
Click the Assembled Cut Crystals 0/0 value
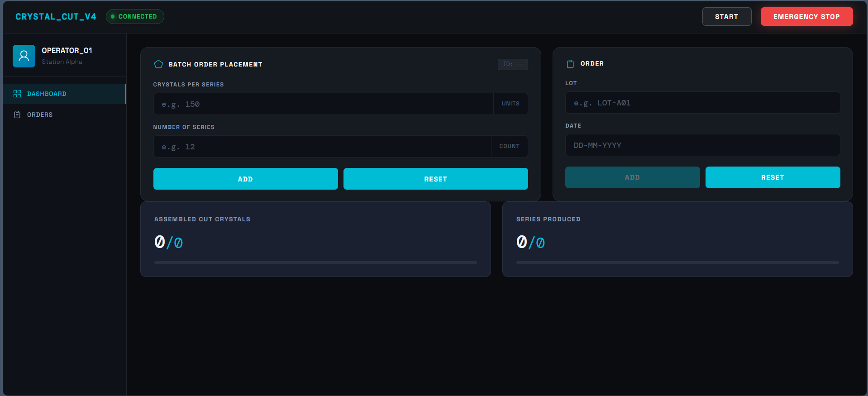pyautogui.click(x=169, y=243)
